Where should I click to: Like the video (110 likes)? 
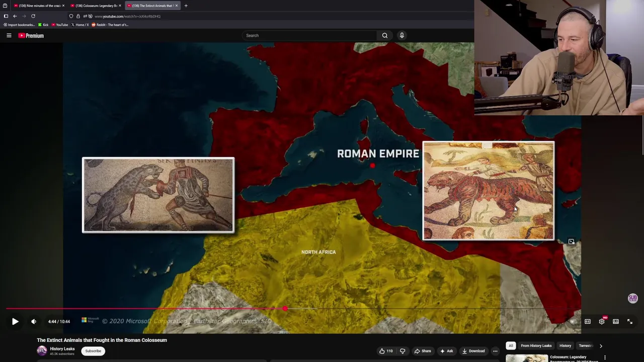386,351
